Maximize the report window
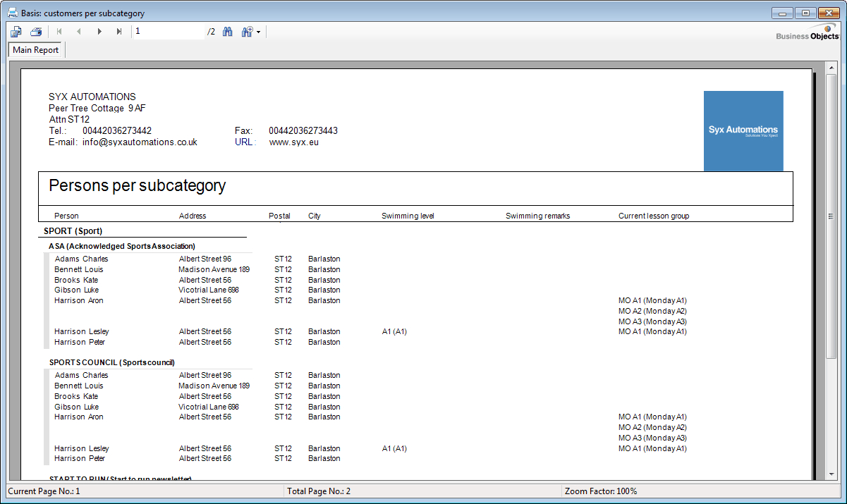 coord(805,13)
